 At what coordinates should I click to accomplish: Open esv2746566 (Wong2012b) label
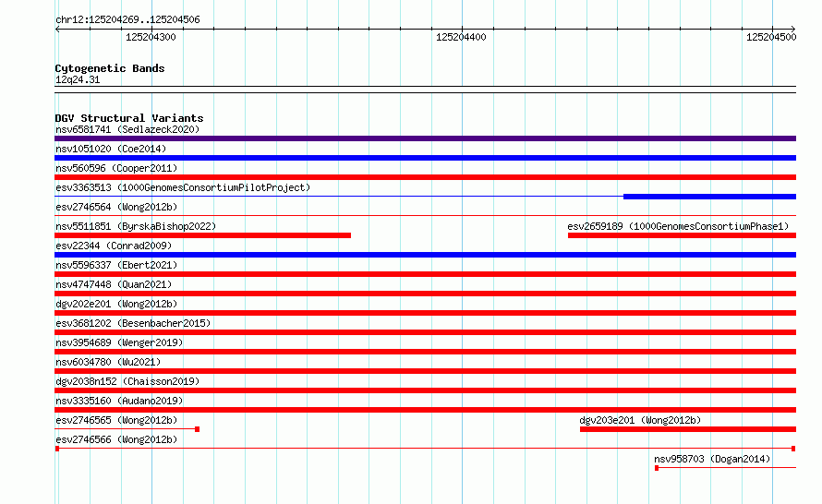[116, 439]
